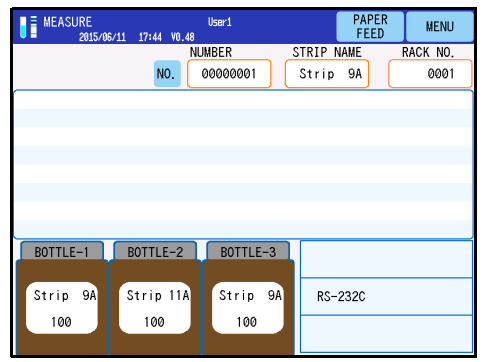Select the RACK NO. field 0001
Viewport: 486px width, 362px height.
point(430,74)
